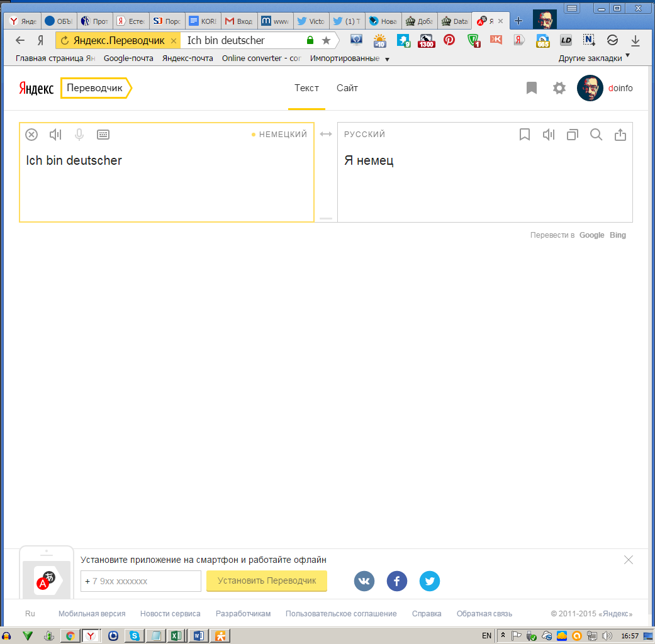
Task: Share via VK icon
Action: click(x=364, y=581)
